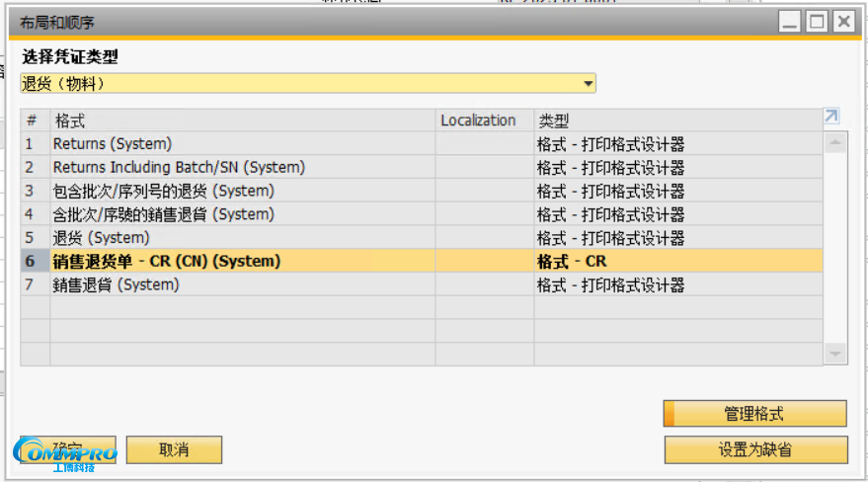The image size is (868, 482).
Task: Click the # column header
Action: coord(34,120)
